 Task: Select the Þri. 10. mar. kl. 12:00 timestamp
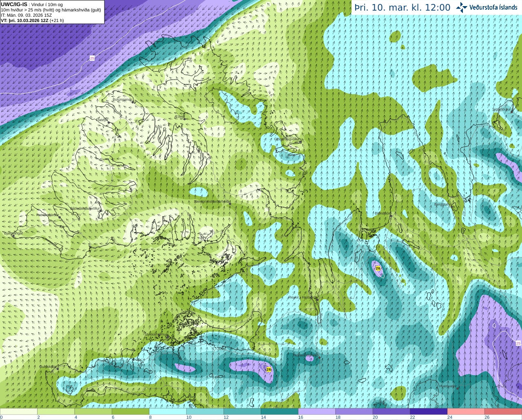pos(403,8)
